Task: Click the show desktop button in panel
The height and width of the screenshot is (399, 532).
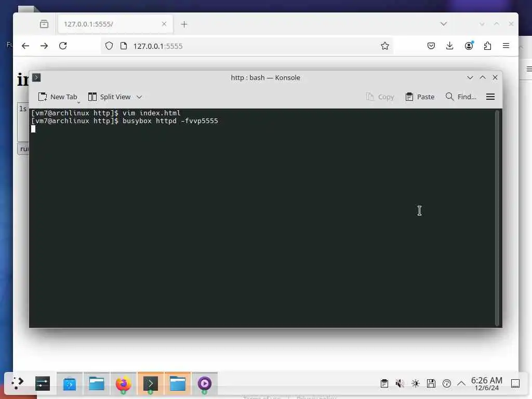Action: (x=515, y=383)
